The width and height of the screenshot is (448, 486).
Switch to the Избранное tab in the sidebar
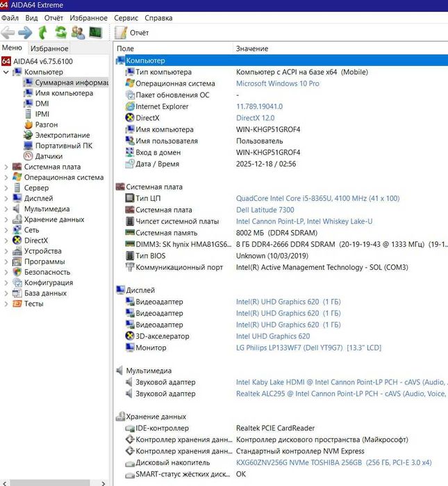[x=49, y=49]
